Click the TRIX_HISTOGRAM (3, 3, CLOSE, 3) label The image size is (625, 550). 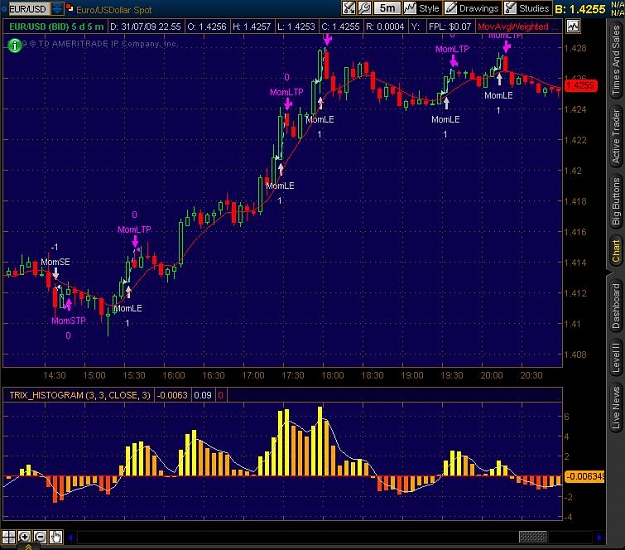80,395
